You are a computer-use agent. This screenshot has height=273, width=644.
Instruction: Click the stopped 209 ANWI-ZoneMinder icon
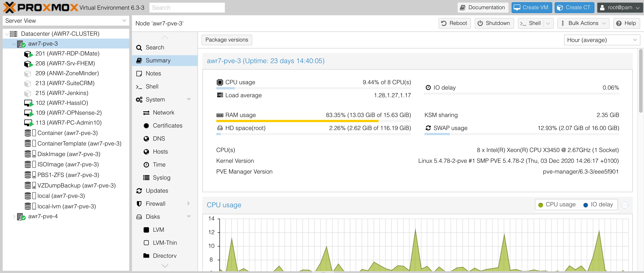(28, 74)
